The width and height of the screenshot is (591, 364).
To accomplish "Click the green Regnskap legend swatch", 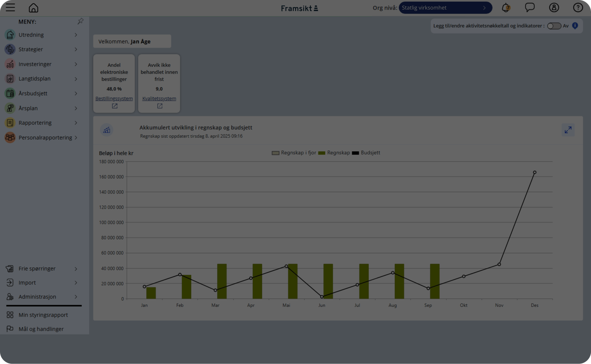I will click(322, 153).
